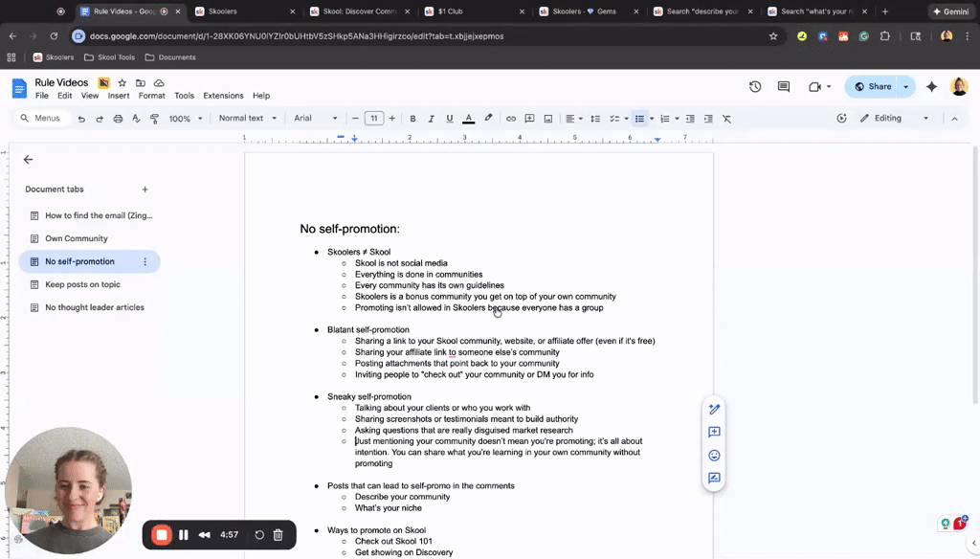Click the font size field

[374, 118]
